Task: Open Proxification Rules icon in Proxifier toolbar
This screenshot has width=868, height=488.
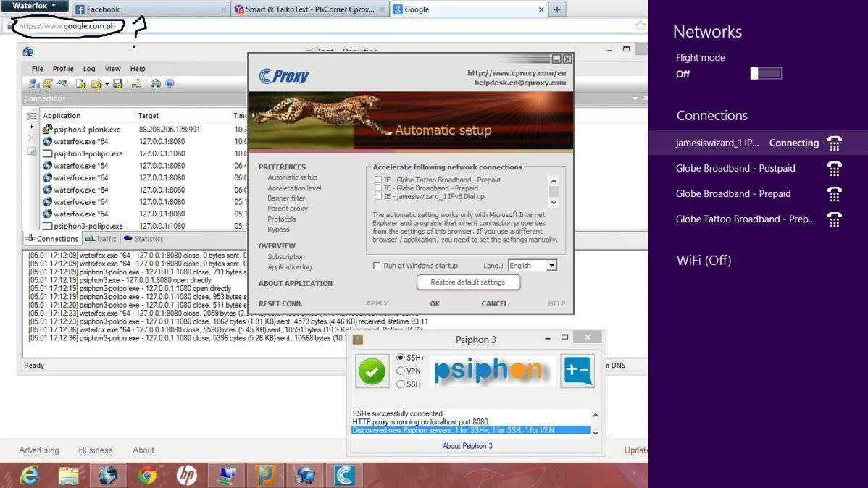Action: pyautogui.click(x=48, y=84)
